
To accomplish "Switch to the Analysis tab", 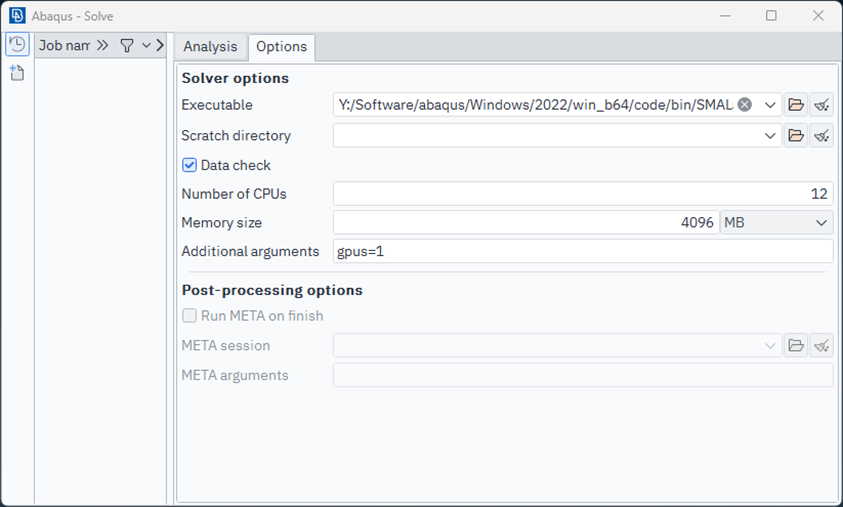I will click(210, 47).
